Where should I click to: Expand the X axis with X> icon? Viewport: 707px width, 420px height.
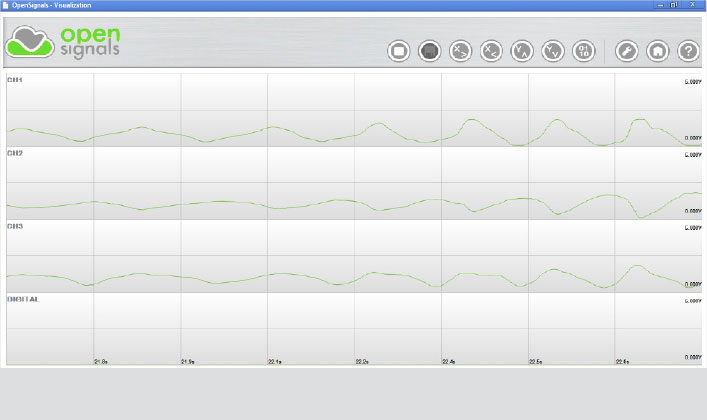click(460, 50)
